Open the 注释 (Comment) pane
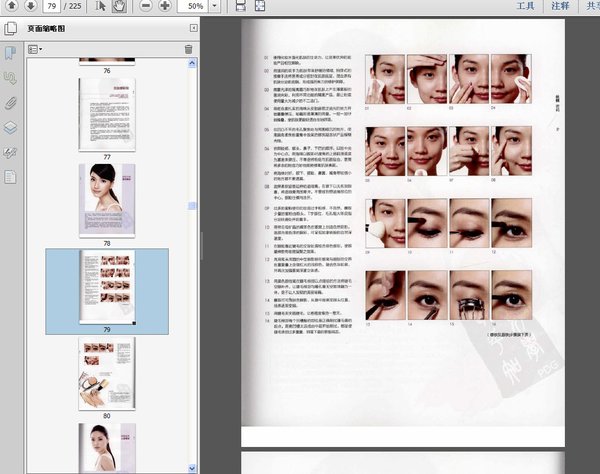600x474 pixels. 560,6
